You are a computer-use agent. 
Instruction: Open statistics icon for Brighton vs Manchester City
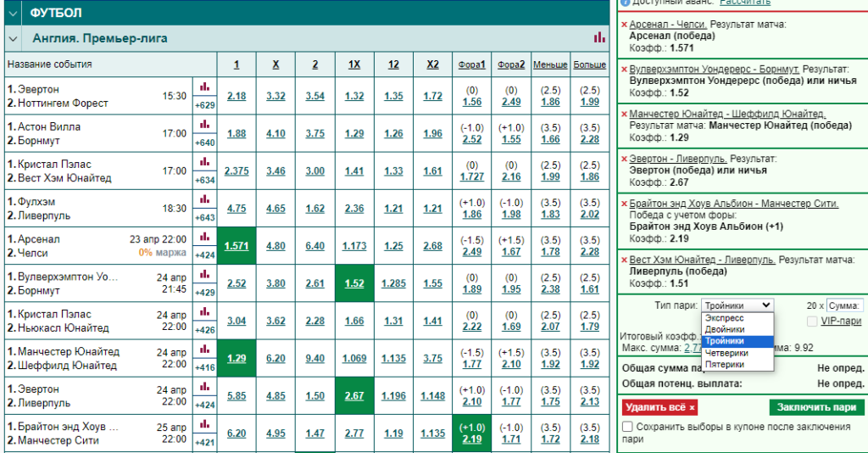pos(205,424)
